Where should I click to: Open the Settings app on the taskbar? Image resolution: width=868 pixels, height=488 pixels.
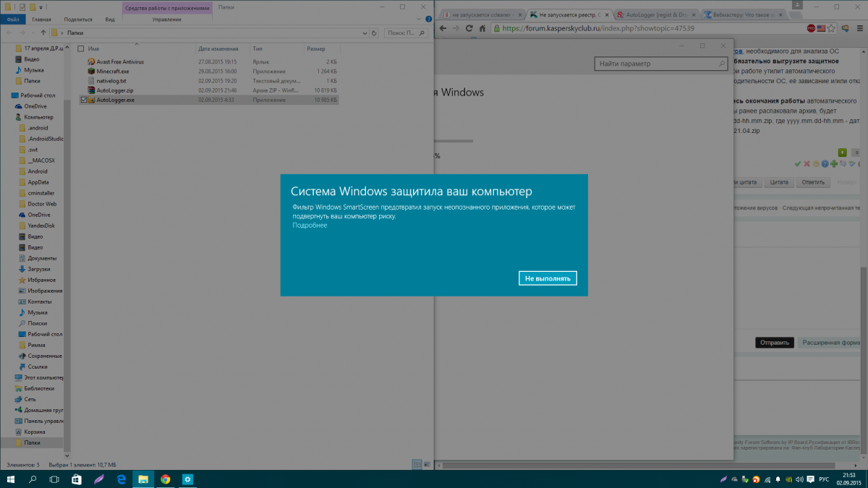click(x=187, y=479)
